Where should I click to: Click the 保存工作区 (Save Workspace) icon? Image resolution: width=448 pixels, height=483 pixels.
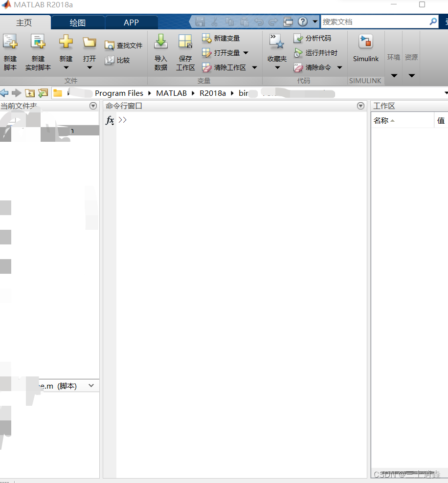[185, 43]
